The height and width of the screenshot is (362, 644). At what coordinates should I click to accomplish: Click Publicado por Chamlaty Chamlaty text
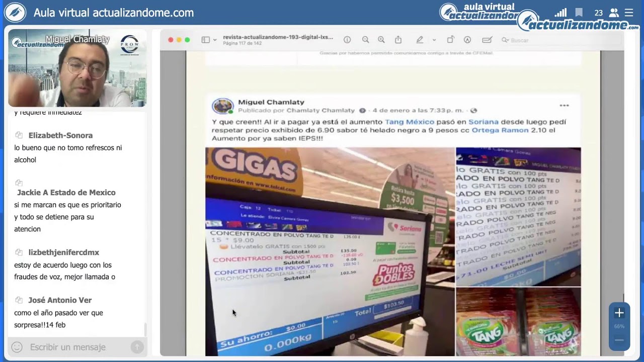[x=296, y=111]
